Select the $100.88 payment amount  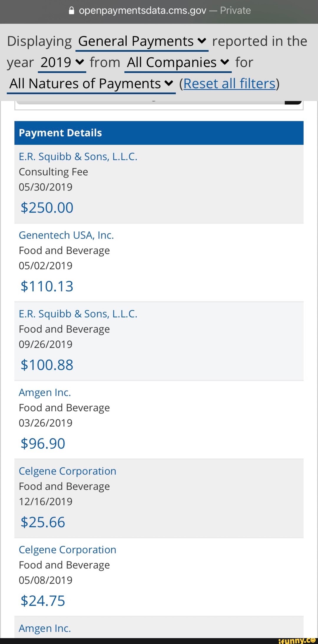[x=47, y=365]
